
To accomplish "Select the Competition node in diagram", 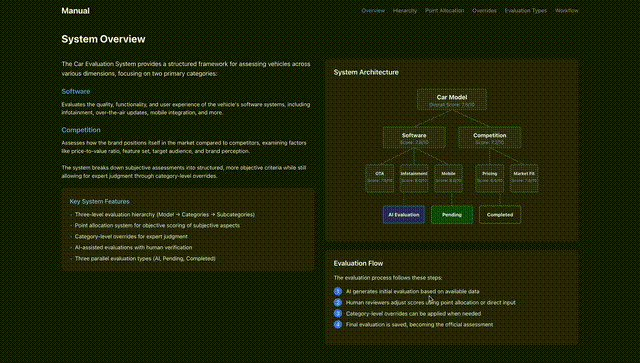I will pos(489,138).
